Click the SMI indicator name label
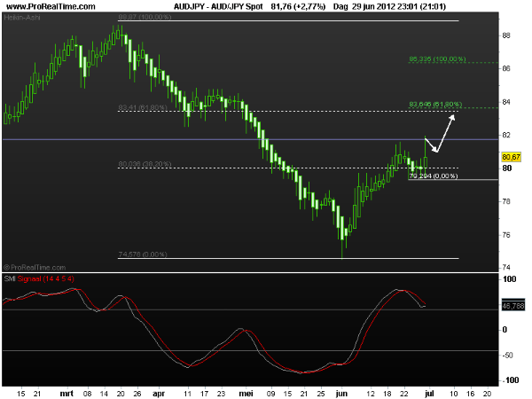 (10, 278)
